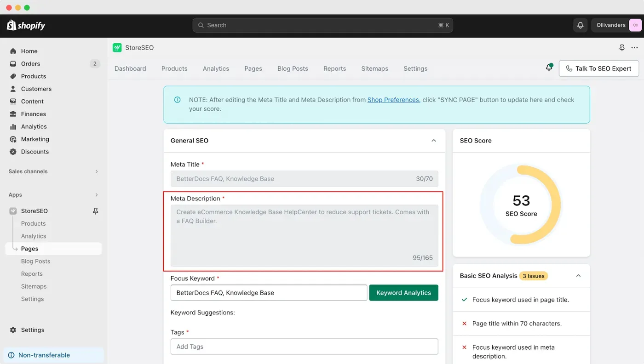Click the Discounts icon in the sidebar
Screen dimensions: 644x364
pos(13,152)
